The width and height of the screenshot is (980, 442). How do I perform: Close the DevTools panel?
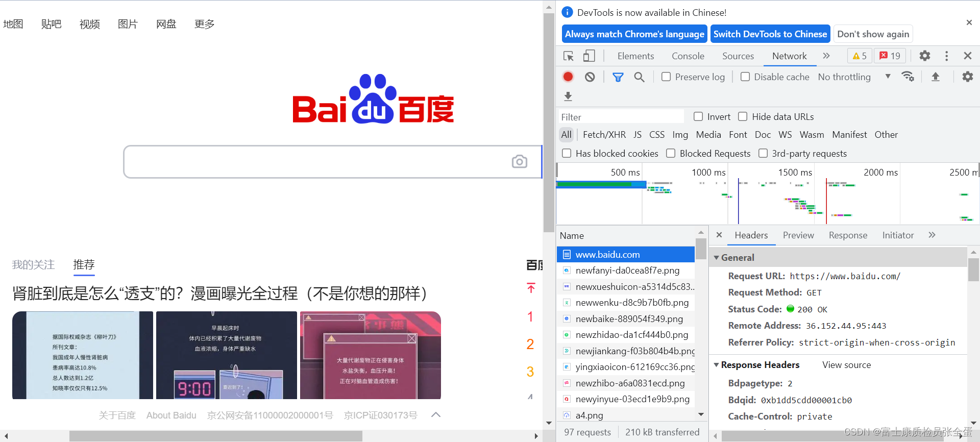(x=967, y=56)
